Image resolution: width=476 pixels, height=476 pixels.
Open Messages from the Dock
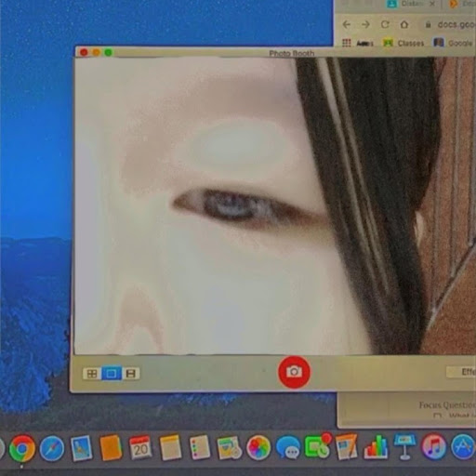[x=288, y=447]
